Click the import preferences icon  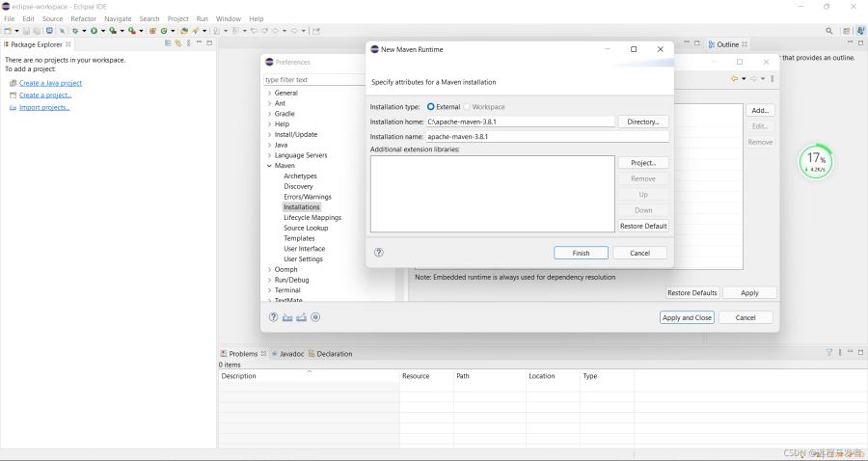[287, 317]
